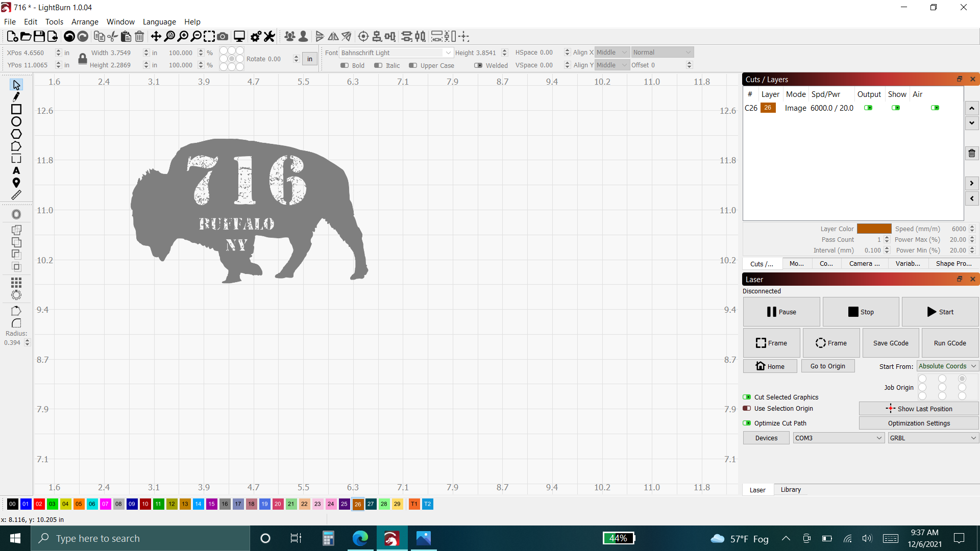This screenshot has height=551, width=980.
Task: Delete layer with Cuts panel trash icon
Action: click(972, 154)
